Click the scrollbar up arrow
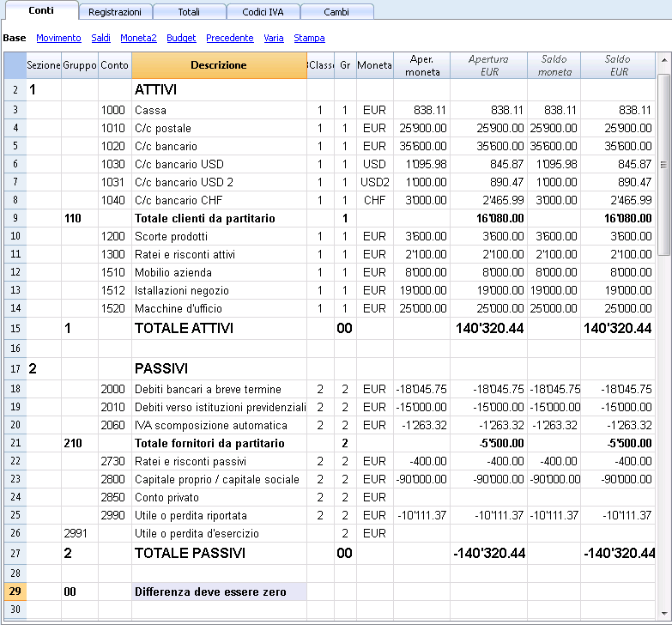 coord(664,59)
